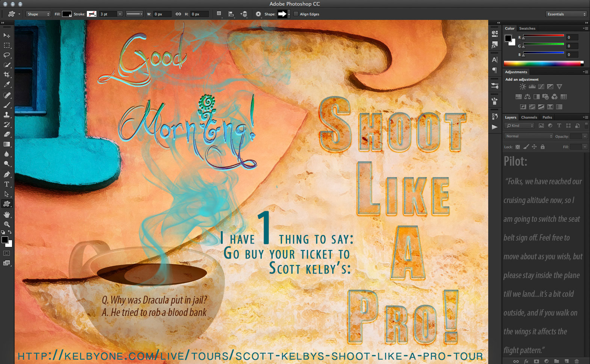Add a Color Balance adjustment

coord(527,97)
